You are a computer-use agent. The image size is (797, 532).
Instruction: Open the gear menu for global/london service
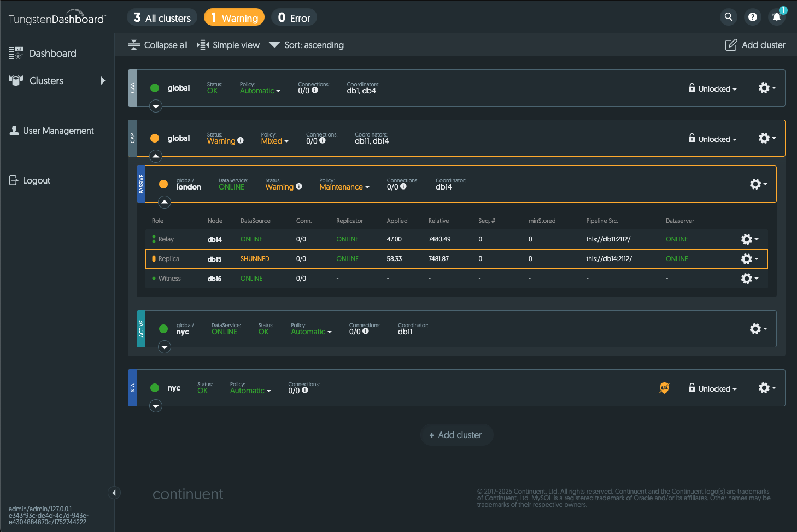pos(758,184)
